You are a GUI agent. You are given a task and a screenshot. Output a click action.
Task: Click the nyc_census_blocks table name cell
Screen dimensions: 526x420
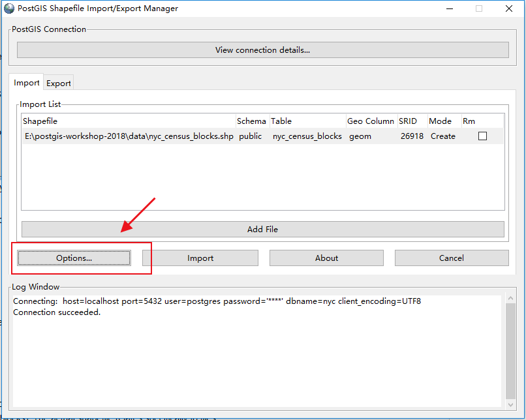click(307, 136)
